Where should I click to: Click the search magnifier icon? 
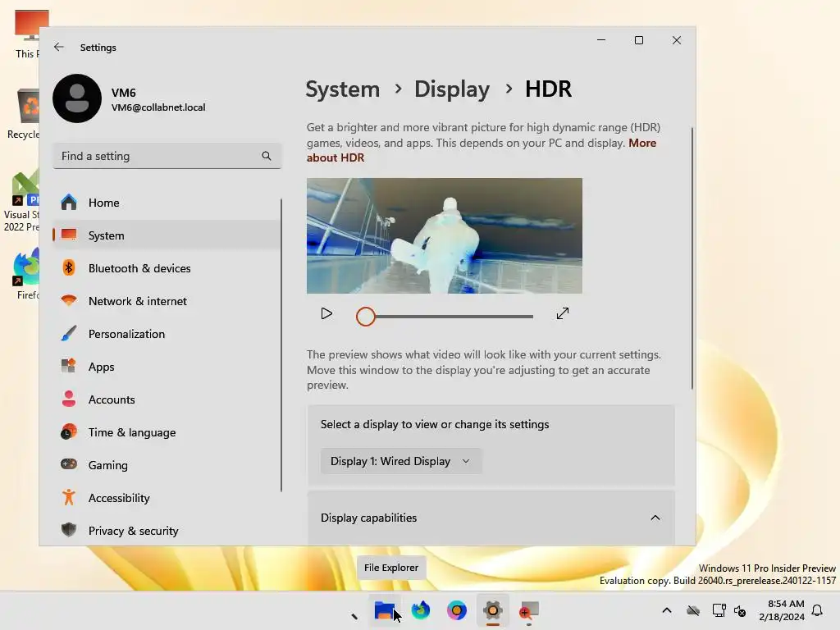coord(267,156)
